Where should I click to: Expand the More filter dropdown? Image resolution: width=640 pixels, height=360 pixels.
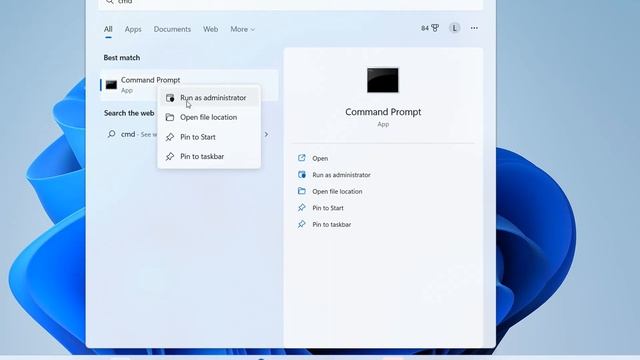point(242,29)
